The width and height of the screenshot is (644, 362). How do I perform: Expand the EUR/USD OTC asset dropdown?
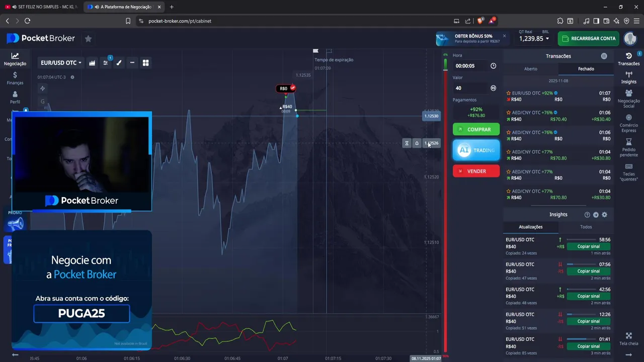pyautogui.click(x=61, y=63)
